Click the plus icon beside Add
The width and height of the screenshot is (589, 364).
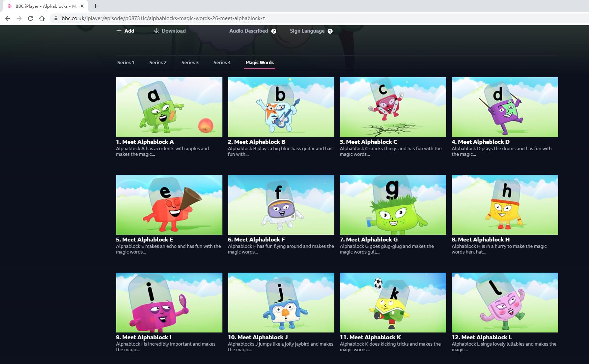click(x=119, y=31)
